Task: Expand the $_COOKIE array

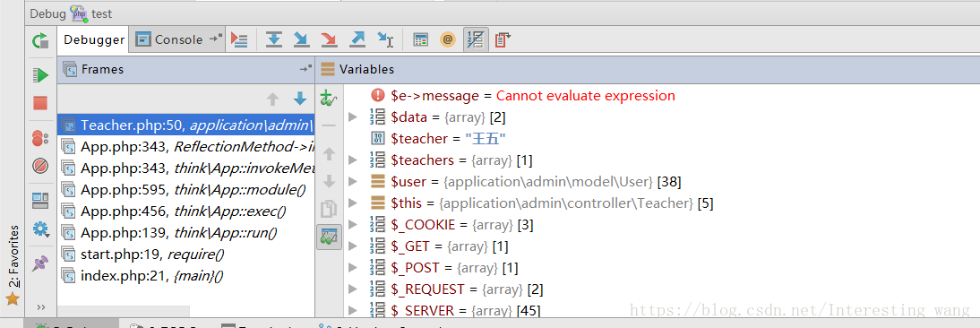Action: (353, 224)
